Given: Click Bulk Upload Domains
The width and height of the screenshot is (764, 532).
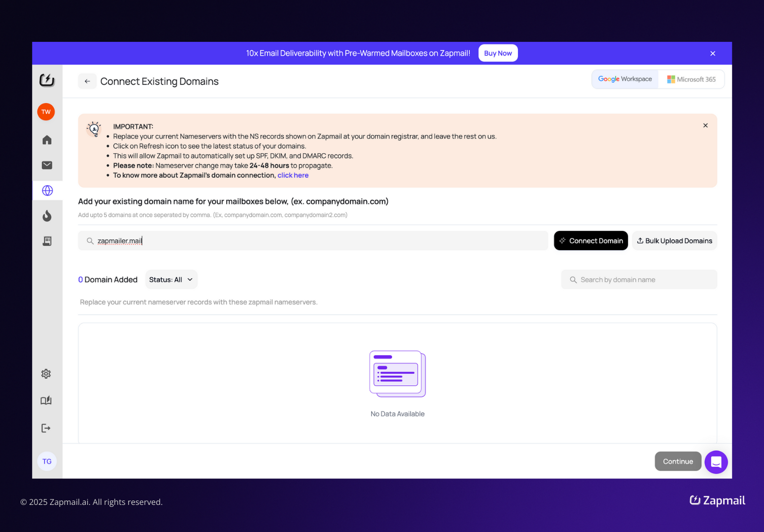Looking at the screenshot, I should 674,241.
